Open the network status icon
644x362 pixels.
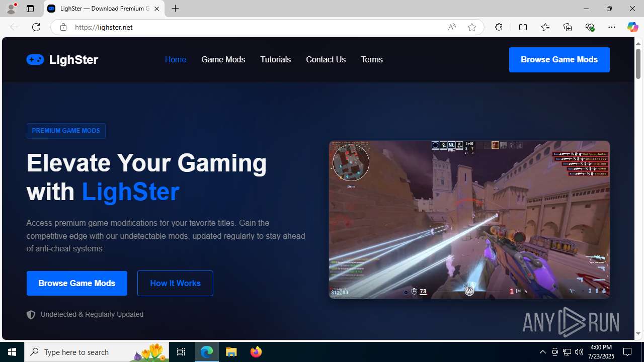[x=567, y=352]
